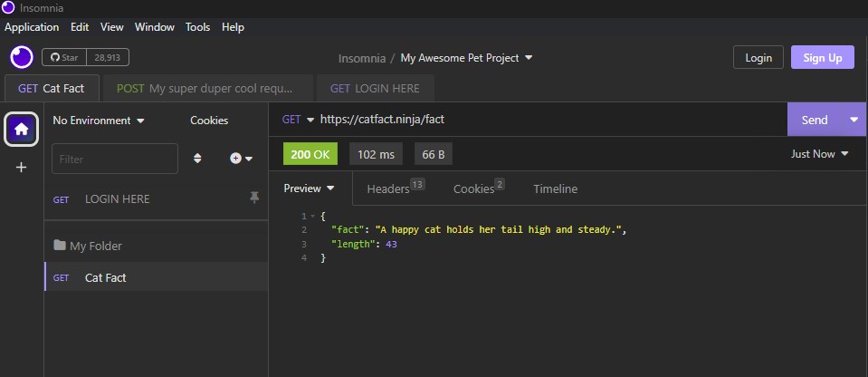This screenshot has width=868, height=377.
Task: Open the GET method dropdown
Action: click(x=298, y=120)
